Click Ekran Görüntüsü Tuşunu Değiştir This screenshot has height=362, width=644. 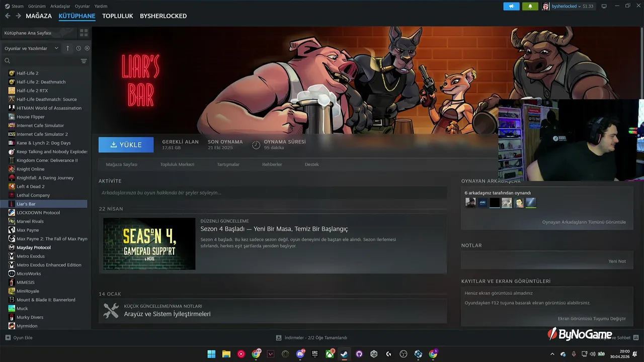592,319
